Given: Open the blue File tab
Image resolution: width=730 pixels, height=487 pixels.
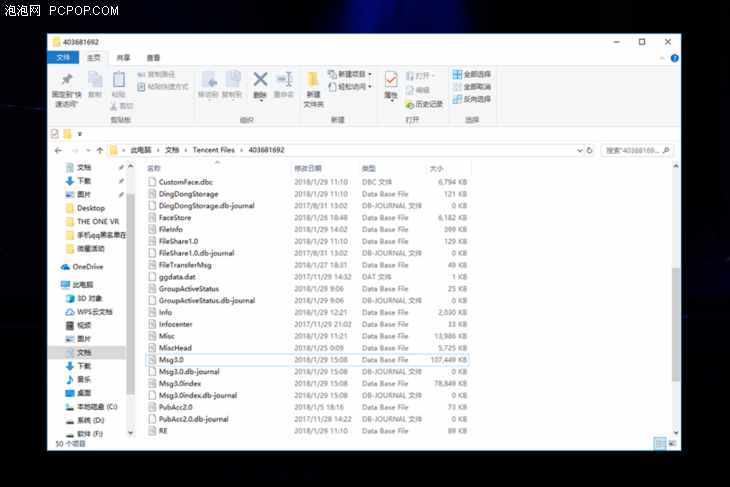Looking at the screenshot, I should click(63, 58).
